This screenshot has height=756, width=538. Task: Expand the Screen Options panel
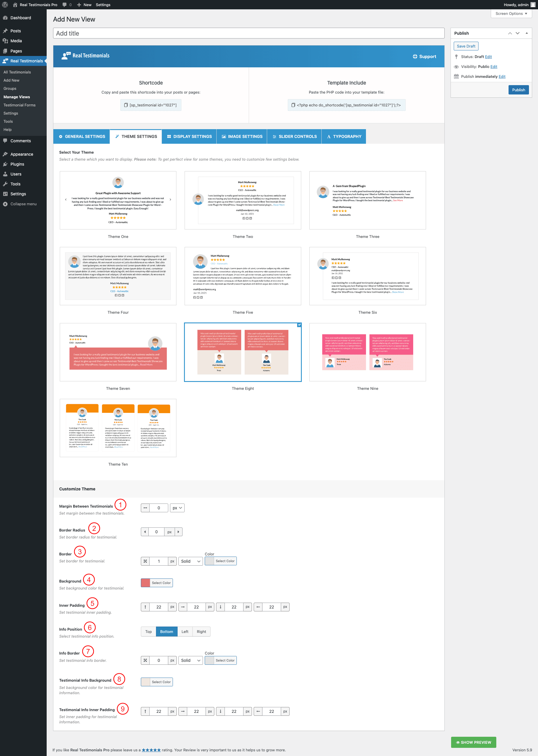pos(511,14)
